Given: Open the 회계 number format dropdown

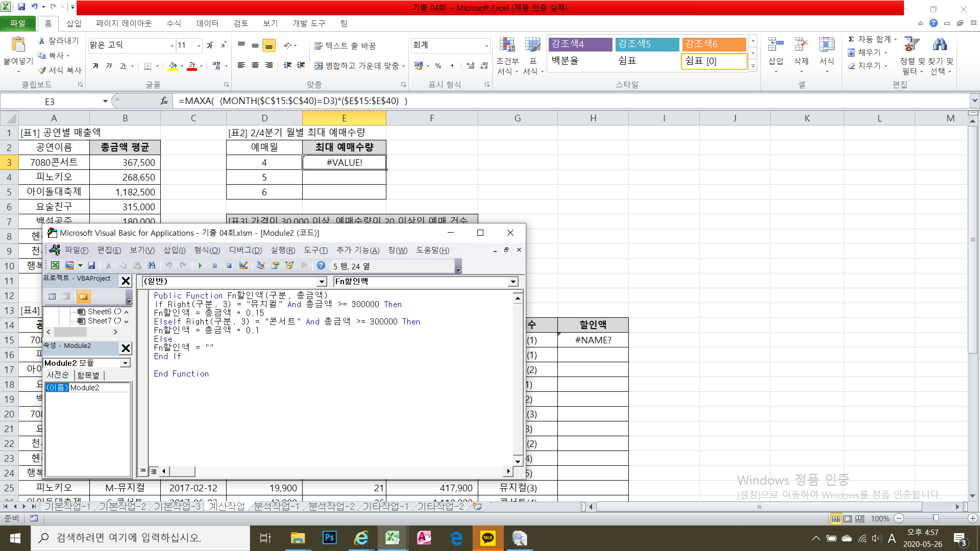Looking at the screenshot, I should (x=486, y=46).
